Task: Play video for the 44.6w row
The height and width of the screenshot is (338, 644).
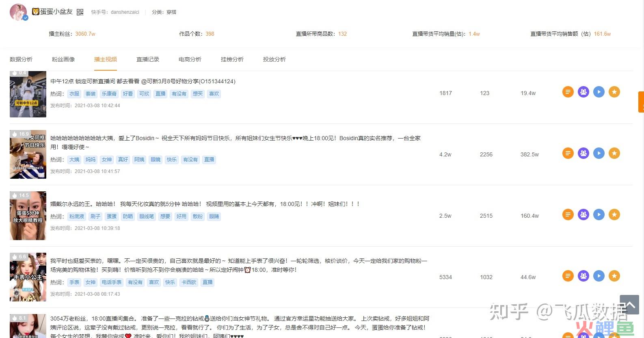Action: tap(599, 276)
